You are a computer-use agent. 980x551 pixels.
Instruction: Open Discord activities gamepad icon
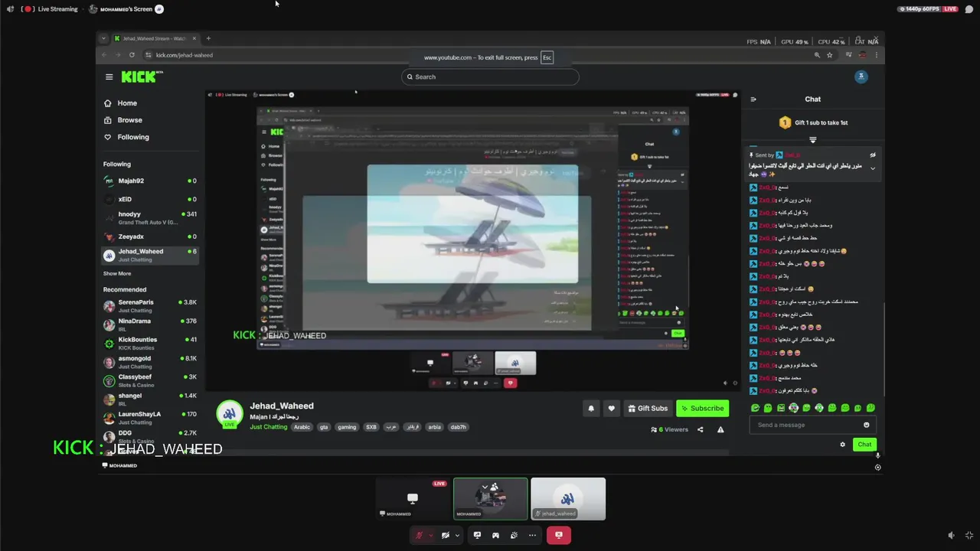tap(495, 535)
